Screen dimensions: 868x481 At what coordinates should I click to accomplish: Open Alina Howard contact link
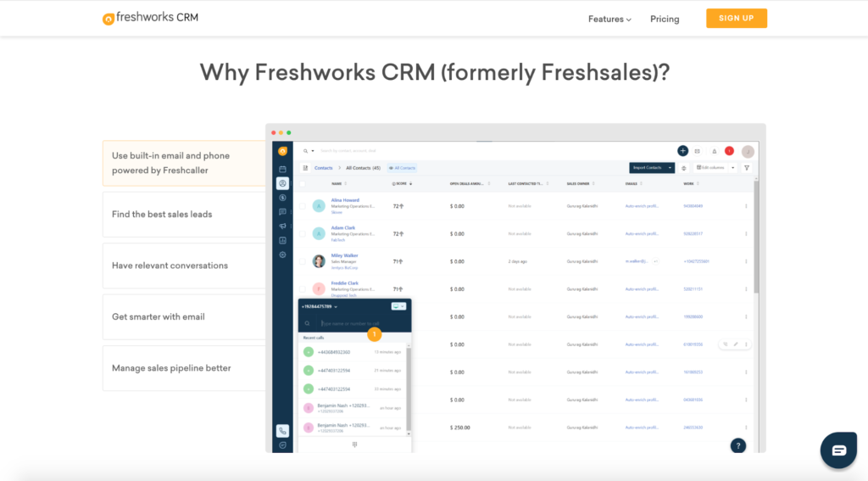pos(345,200)
